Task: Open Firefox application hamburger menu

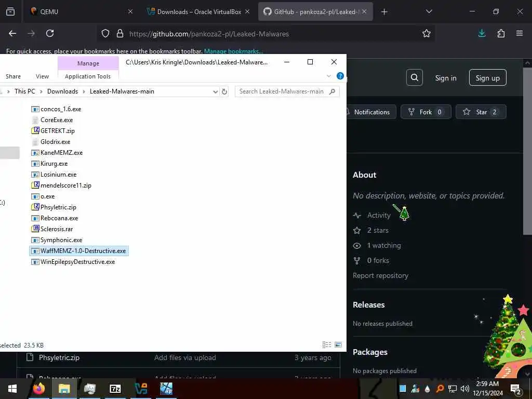Action: click(520, 33)
